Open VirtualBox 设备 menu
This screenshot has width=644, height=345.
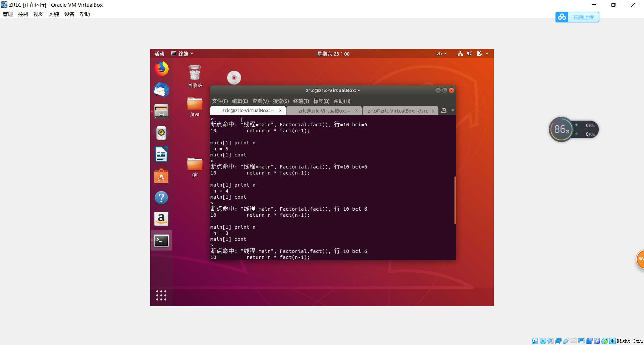69,14
